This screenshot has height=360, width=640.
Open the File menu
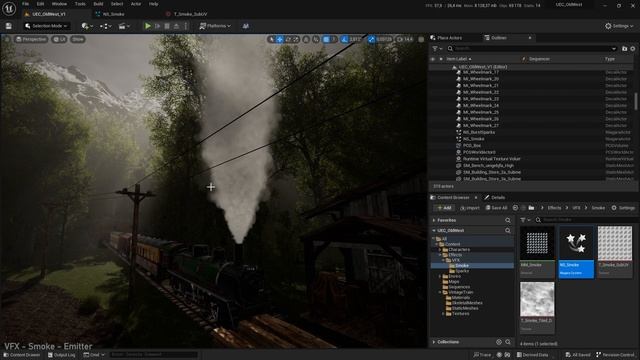coord(25,4)
